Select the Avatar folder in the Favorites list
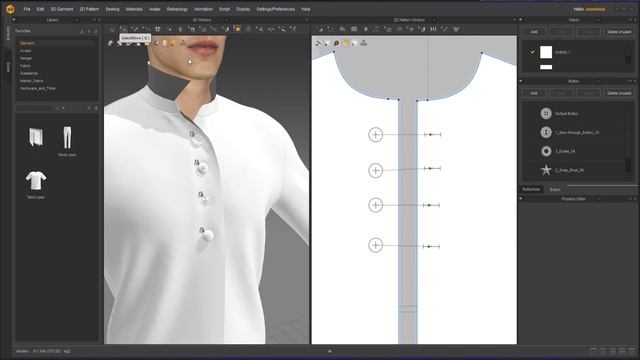This screenshot has width=640, height=360. tap(25, 51)
